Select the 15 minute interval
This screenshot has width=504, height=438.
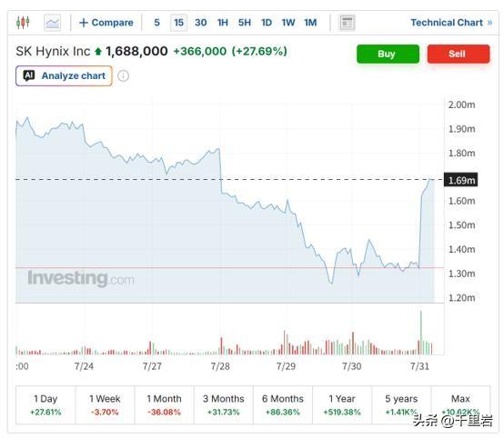[178, 23]
